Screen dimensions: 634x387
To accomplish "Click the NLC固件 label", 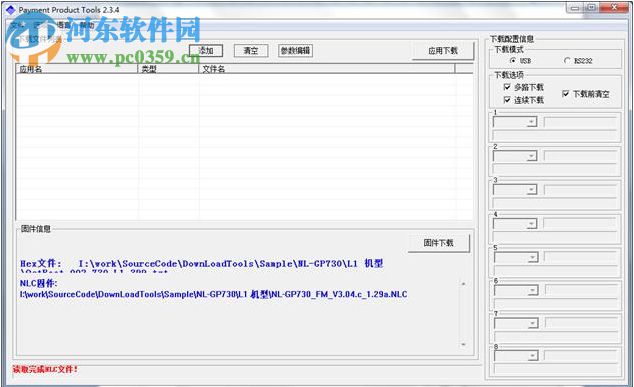I will [x=38, y=283].
